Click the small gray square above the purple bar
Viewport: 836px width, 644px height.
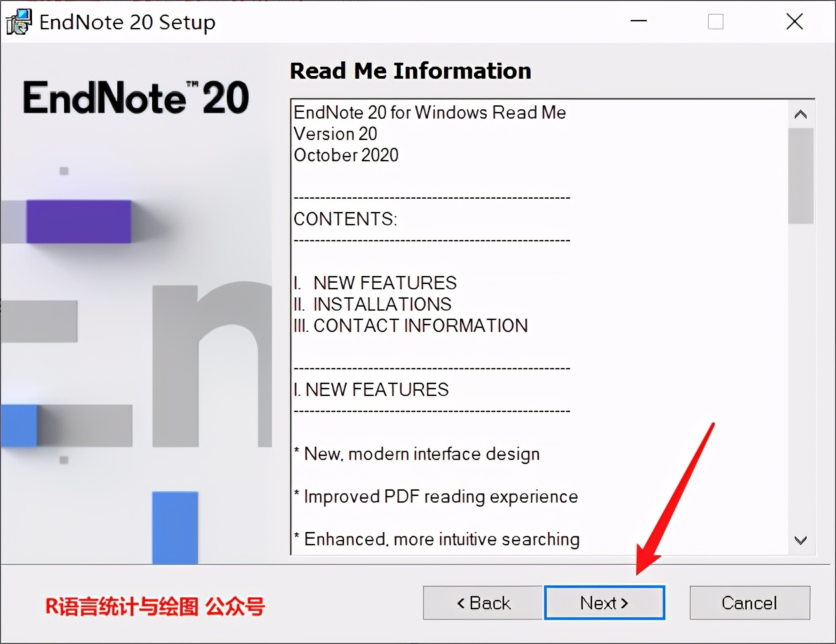[x=63, y=171]
